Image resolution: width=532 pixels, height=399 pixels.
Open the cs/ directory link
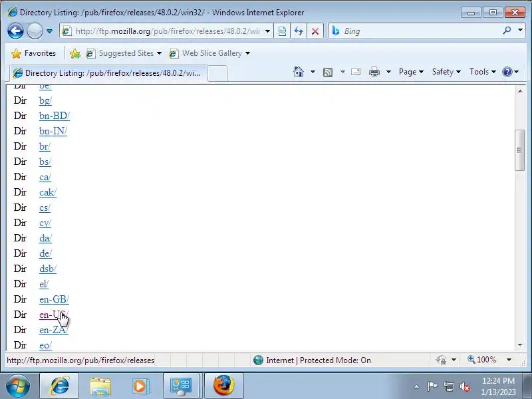pyautogui.click(x=45, y=207)
